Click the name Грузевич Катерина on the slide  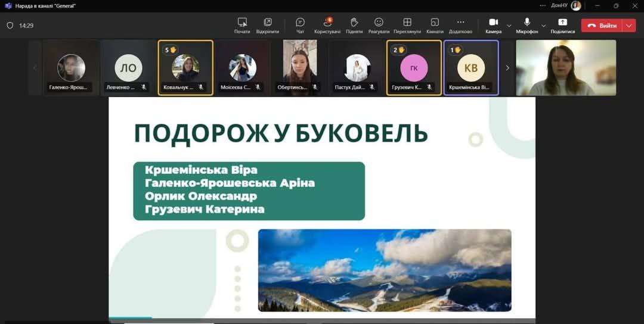click(205, 210)
